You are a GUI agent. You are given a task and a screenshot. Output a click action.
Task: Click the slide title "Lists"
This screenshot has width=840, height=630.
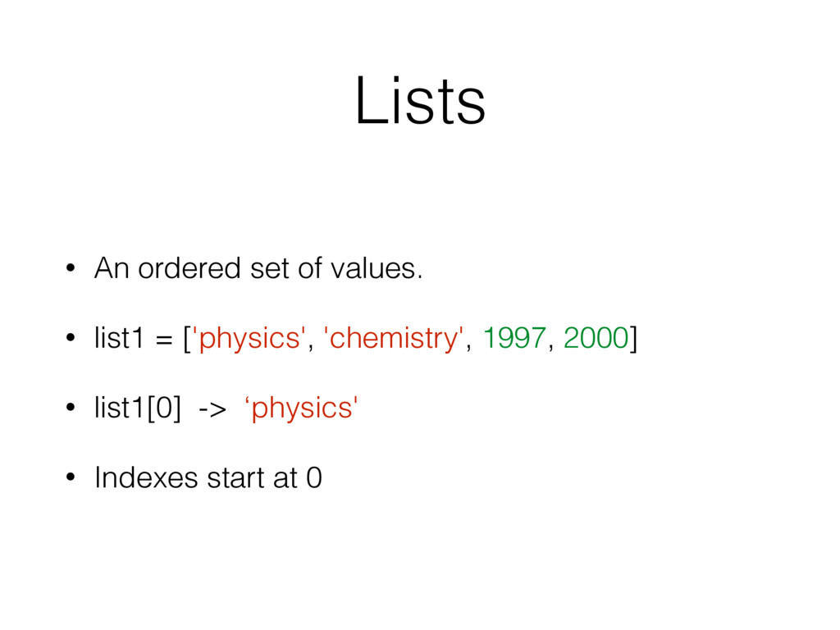point(420,103)
